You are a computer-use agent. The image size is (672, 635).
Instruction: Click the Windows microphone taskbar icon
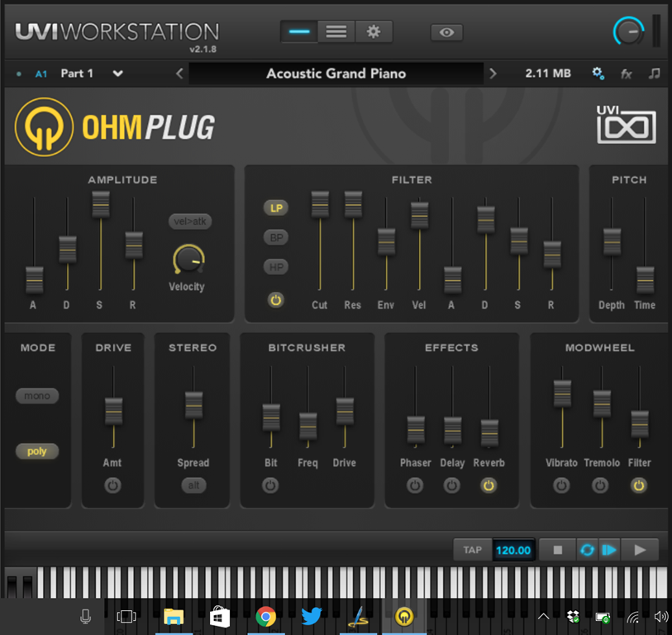(86, 617)
